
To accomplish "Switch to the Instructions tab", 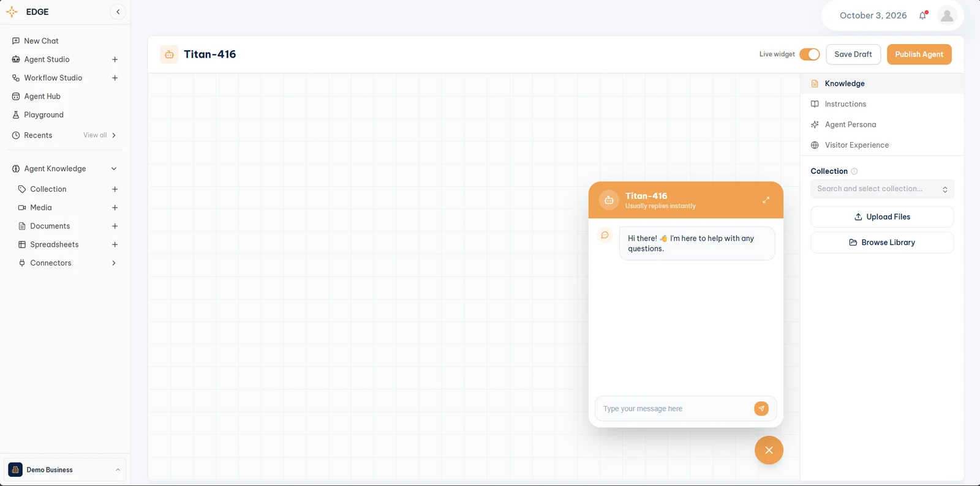I will pyautogui.click(x=882, y=104).
